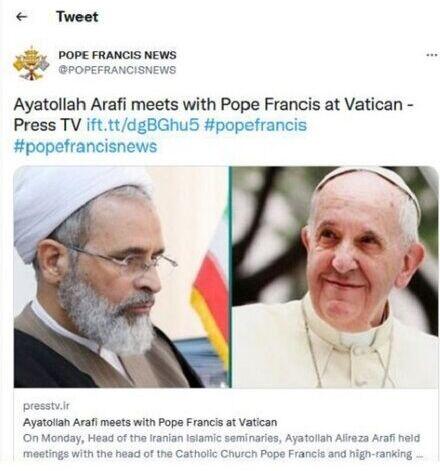Select the tweet body text
Image resolution: width=440 pixels, height=471 pixels.
(213, 125)
